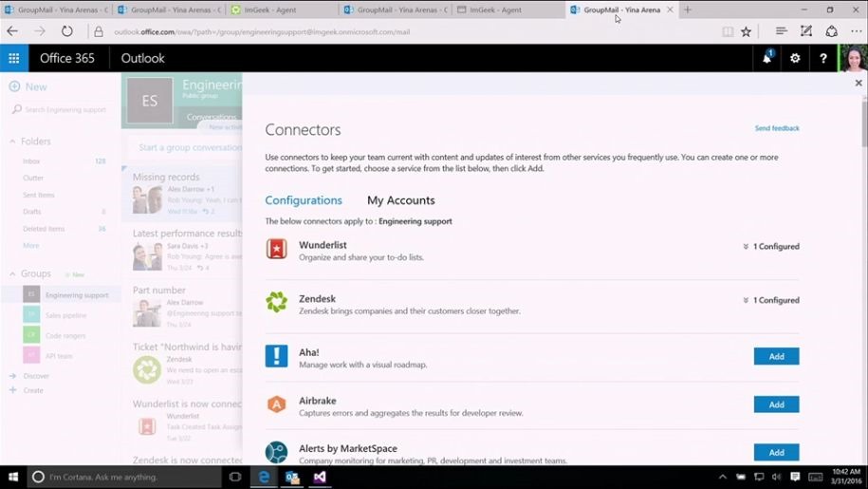The image size is (868, 489).
Task: Open Visual Studio from taskbar
Action: (x=320, y=477)
